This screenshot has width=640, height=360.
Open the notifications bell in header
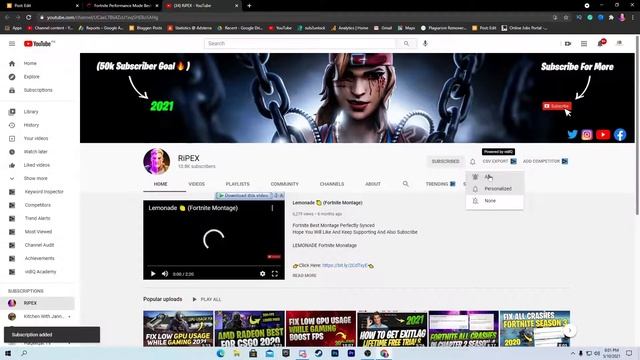(601, 43)
